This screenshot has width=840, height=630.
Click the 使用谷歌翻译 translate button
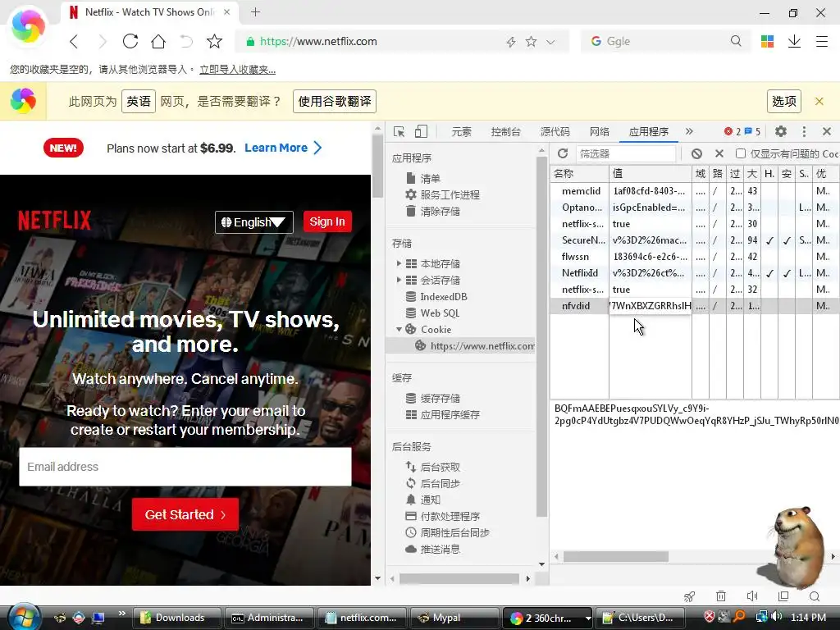pyautogui.click(x=335, y=101)
